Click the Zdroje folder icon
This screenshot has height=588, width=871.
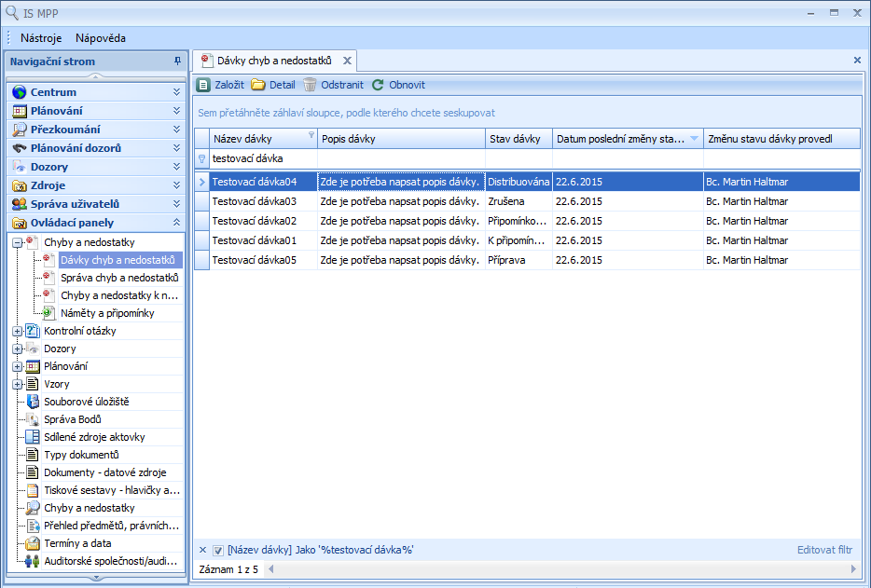point(20,185)
